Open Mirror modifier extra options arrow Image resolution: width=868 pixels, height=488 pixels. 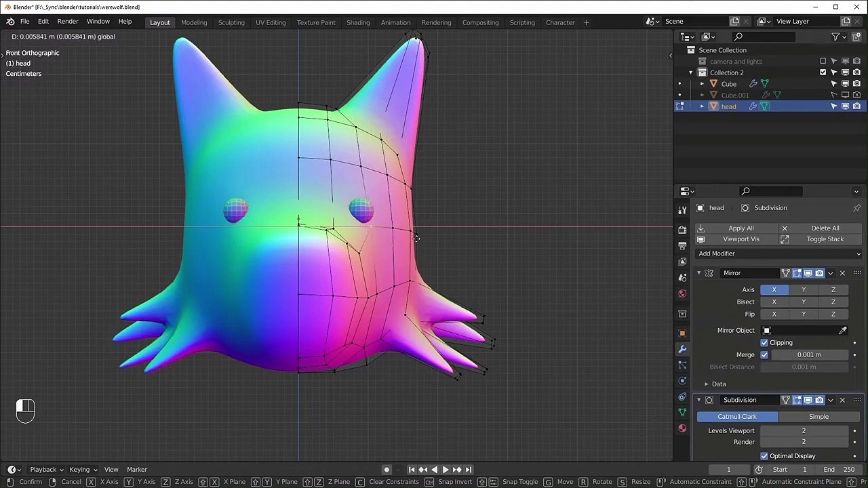[831, 273]
